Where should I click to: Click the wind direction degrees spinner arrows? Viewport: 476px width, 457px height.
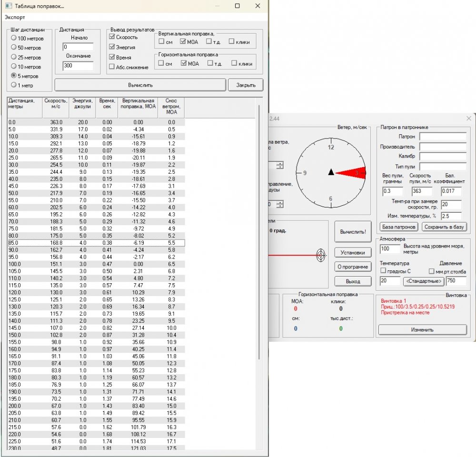click(x=280, y=204)
